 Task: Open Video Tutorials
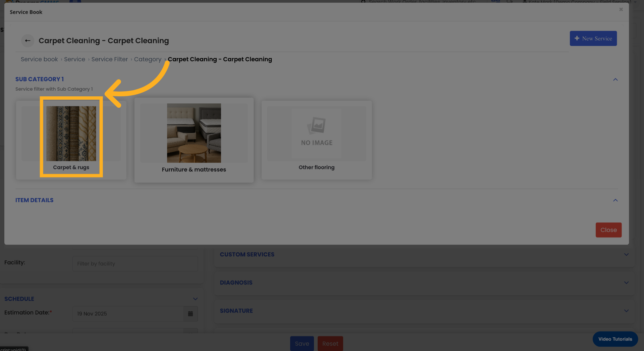615,339
